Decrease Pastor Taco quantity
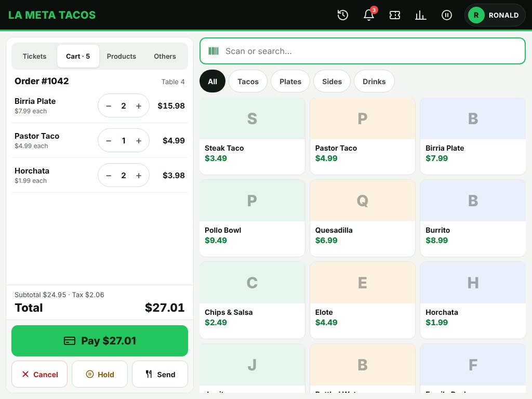The width and height of the screenshot is (532, 399). 109,140
